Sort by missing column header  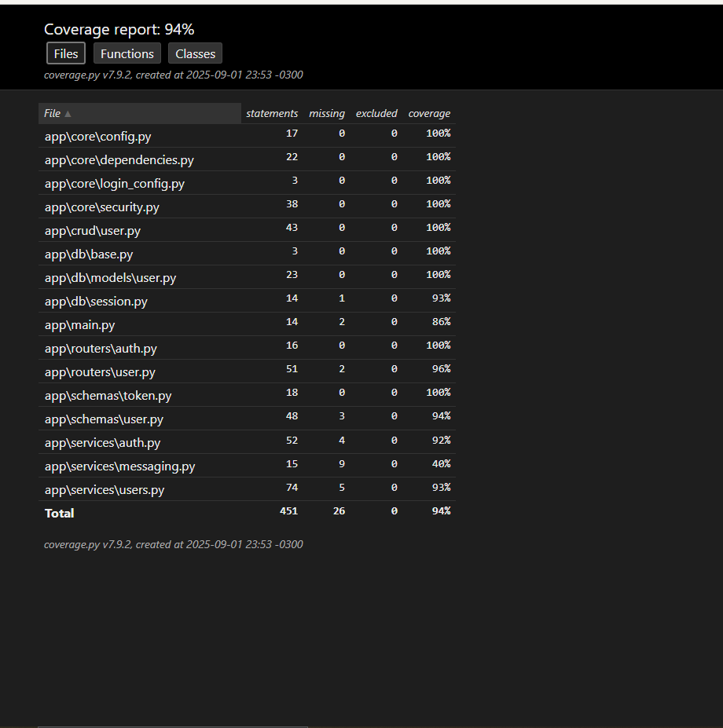[327, 114]
